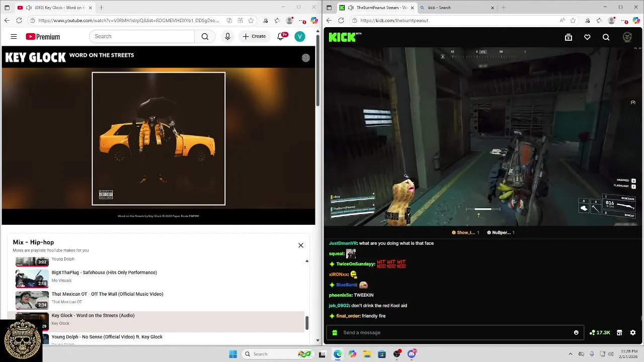
Task: Click the Kick chat message field
Action: 455,332
